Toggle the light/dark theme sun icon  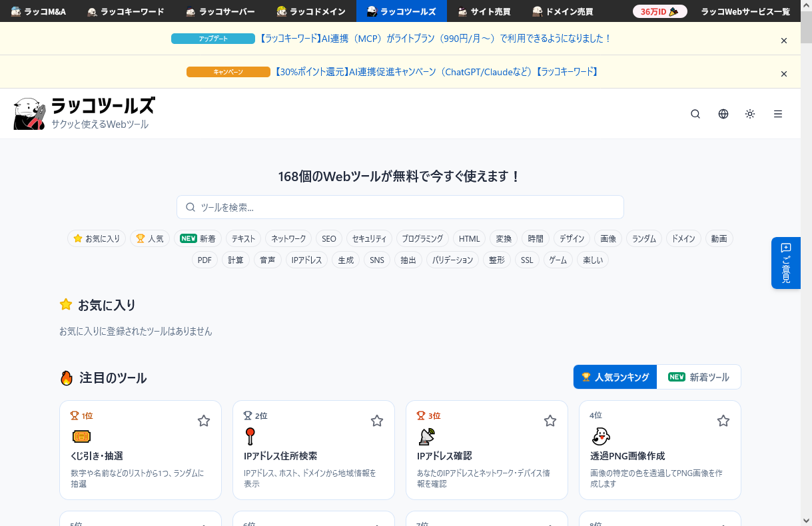click(x=750, y=114)
